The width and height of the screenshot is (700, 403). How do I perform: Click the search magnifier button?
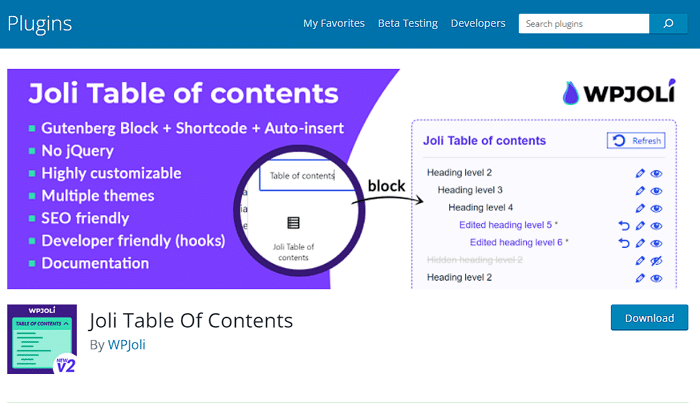[x=668, y=24]
